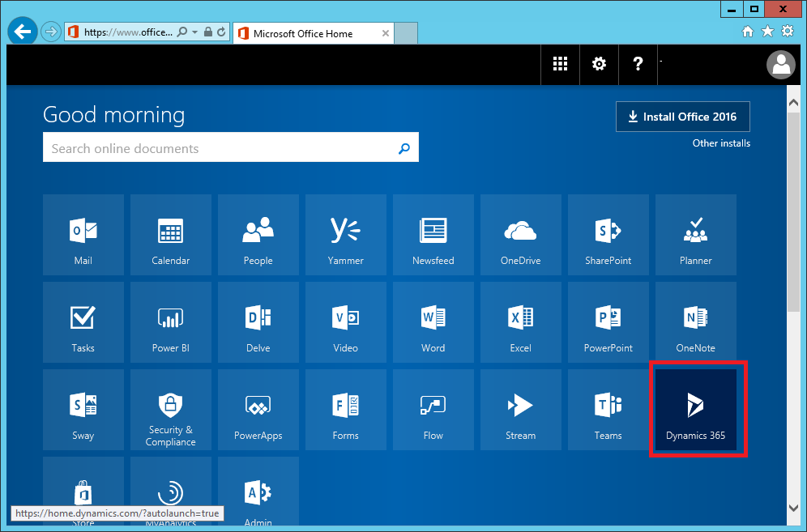Launch Word Online tile

pyautogui.click(x=433, y=322)
